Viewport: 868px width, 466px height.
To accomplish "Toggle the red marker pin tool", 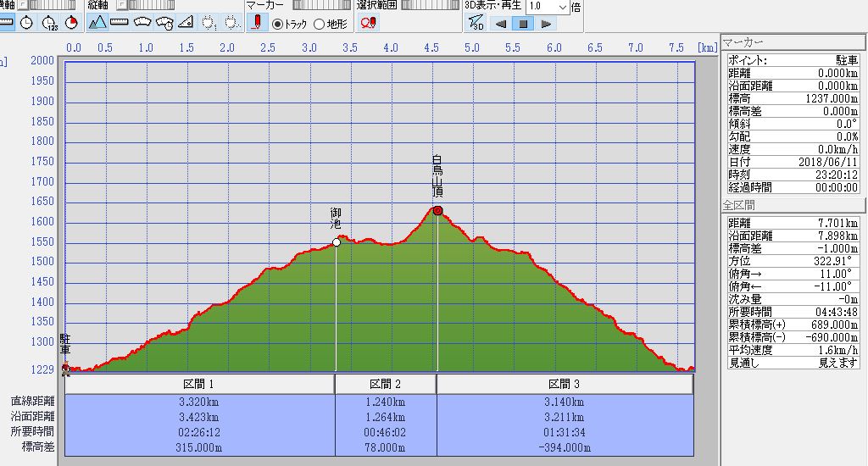I will (x=257, y=23).
